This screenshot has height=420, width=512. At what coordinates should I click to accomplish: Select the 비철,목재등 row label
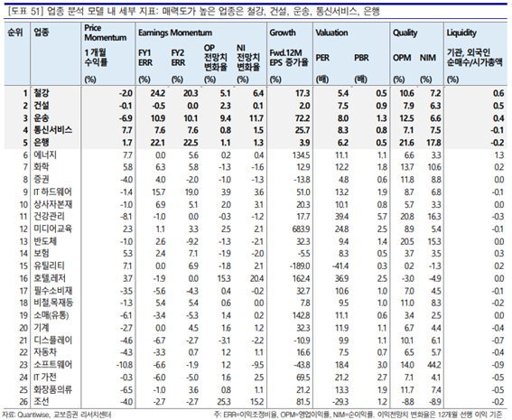(x=53, y=303)
